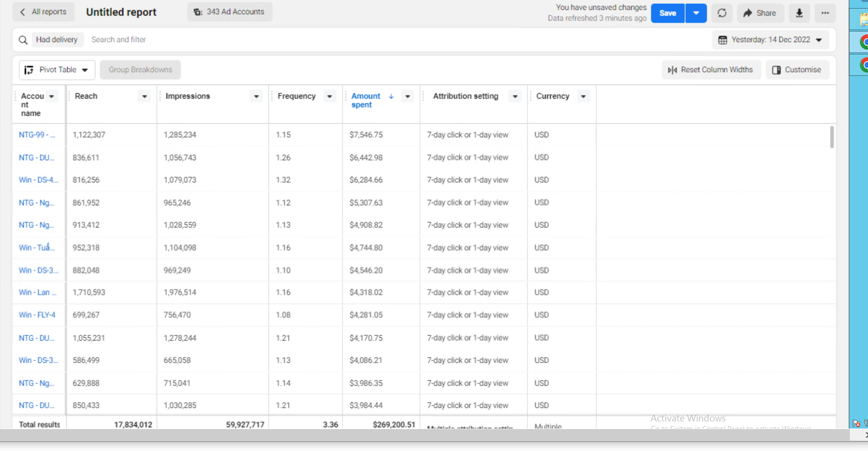Open the Impressions column dropdown arrow

[x=257, y=96]
